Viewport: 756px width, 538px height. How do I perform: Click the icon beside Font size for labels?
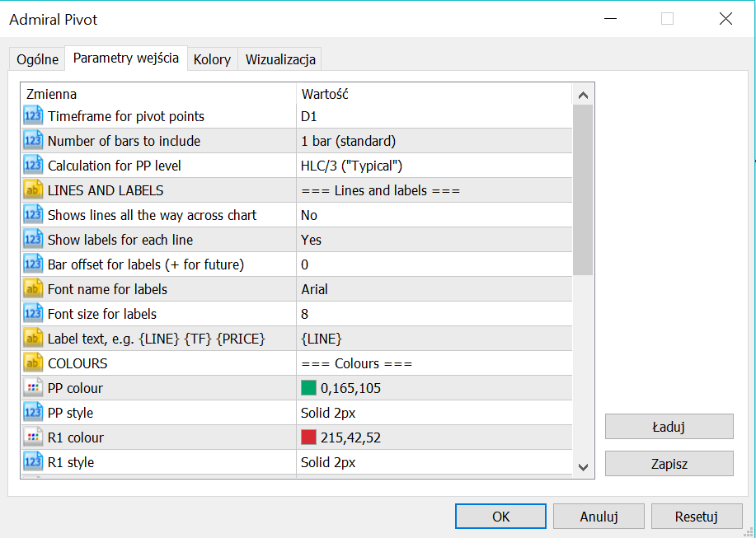33,314
